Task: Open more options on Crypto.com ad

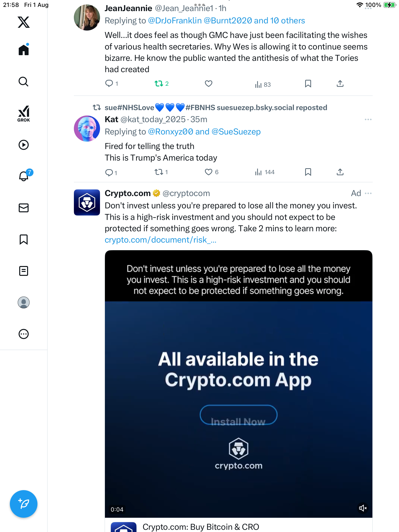Action: 368,193
